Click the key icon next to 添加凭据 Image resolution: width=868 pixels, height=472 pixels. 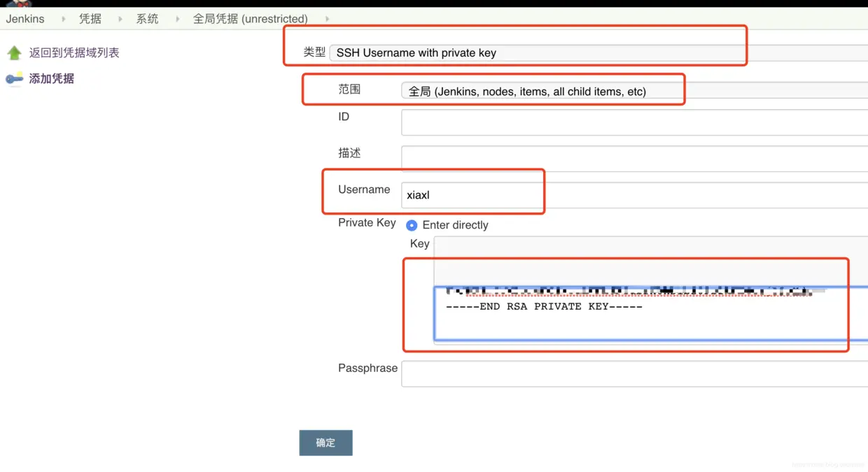point(14,78)
